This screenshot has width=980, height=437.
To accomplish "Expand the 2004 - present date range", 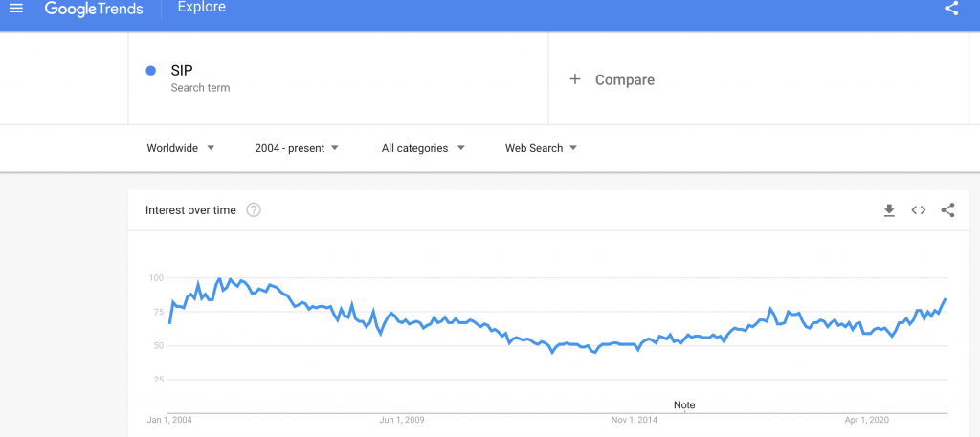I will tap(297, 148).
